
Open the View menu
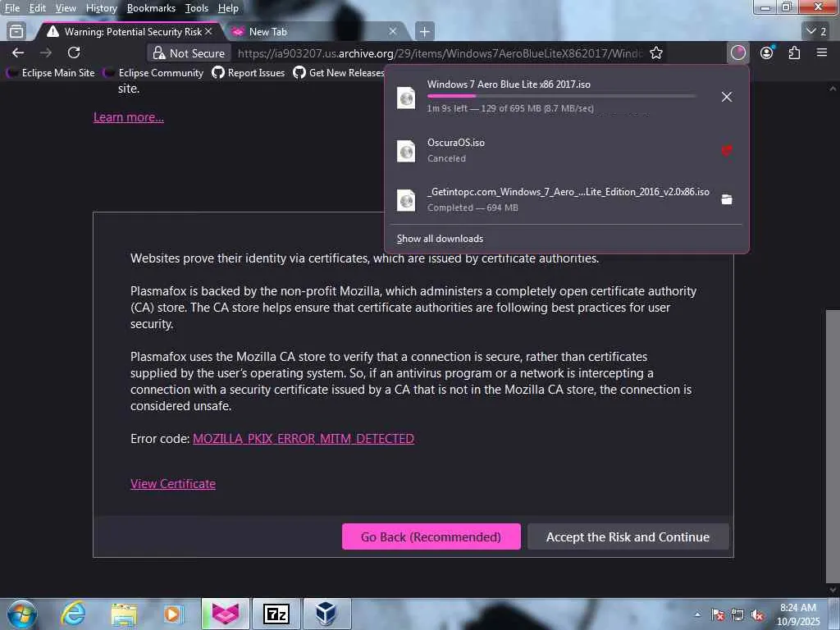pyautogui.click(x=66, y=8)
